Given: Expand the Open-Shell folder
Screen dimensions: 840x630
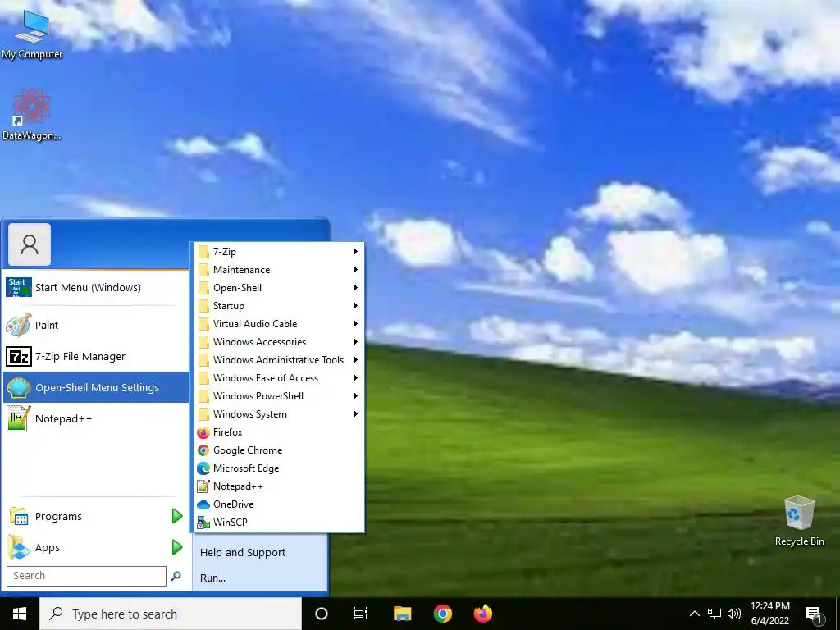Looking at the screenshot, I should 278,288.
